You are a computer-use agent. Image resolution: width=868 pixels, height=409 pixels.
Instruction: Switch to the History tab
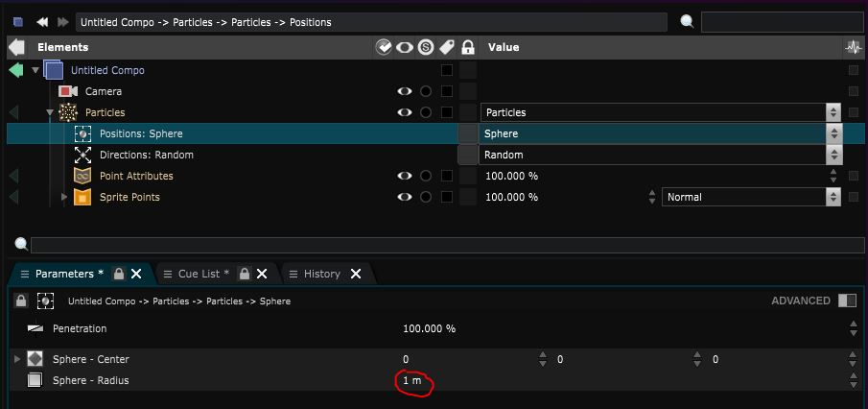pos(321,274)
